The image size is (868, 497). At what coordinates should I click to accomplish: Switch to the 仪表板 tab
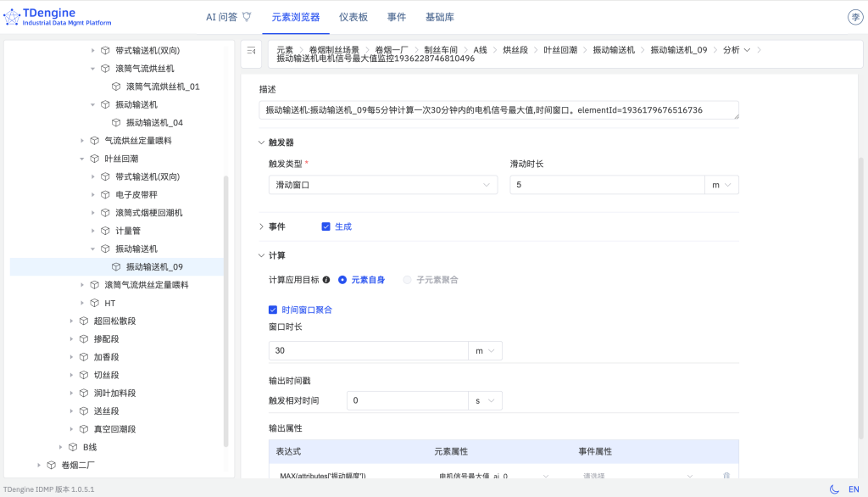(x=354, y=15)
